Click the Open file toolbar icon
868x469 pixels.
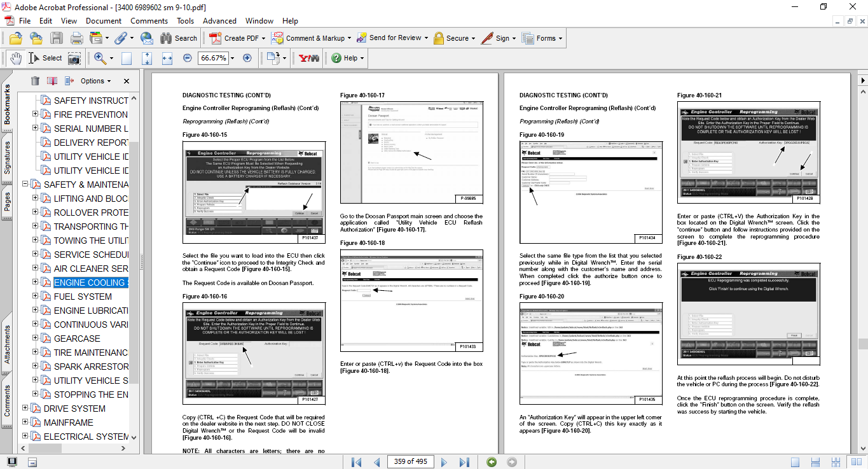click(16, 38)
